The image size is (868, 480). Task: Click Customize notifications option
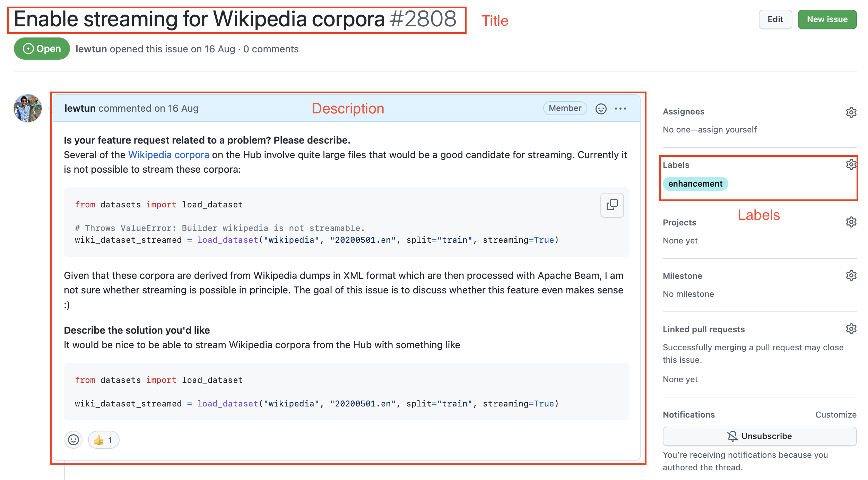pyautogui.click(x=835, y=414)
